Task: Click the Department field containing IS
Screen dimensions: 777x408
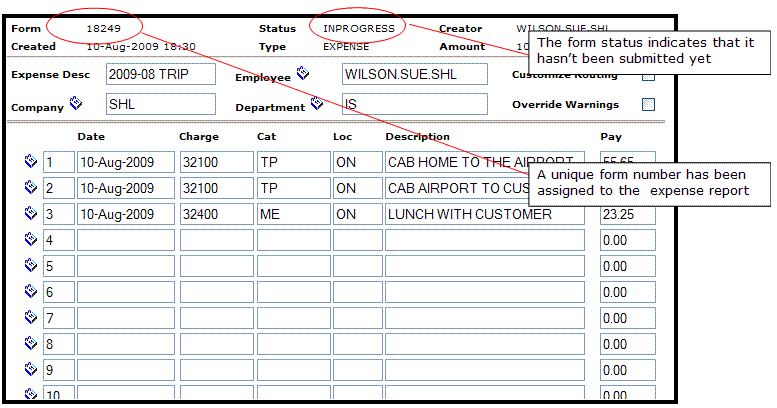Action: point(413,104)
